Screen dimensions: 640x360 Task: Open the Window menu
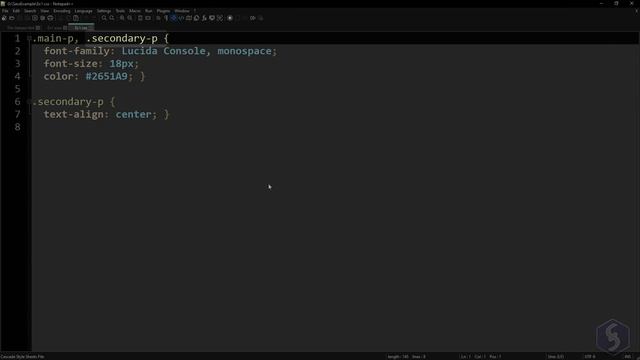[x=182, y=11]
